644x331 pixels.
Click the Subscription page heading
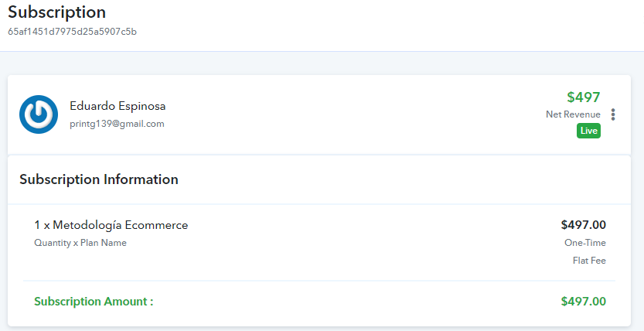tap(56, 12)
